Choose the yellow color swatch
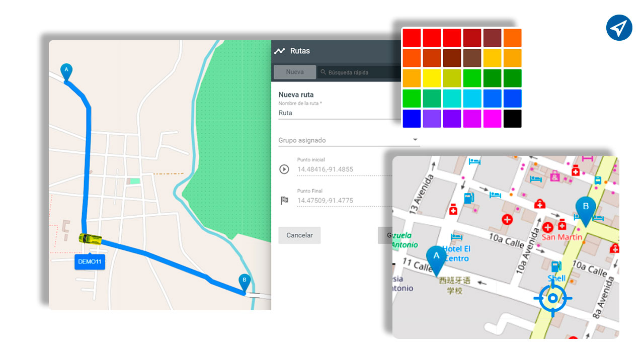The image size is (644, 362). (x=432, y=78)
